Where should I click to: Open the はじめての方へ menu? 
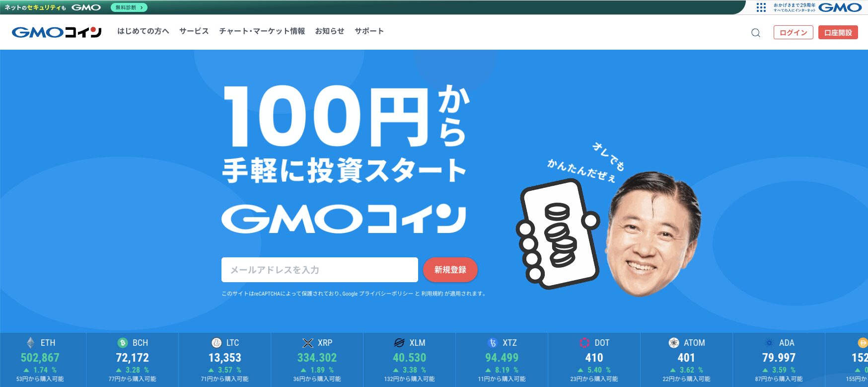click(143, 31)
